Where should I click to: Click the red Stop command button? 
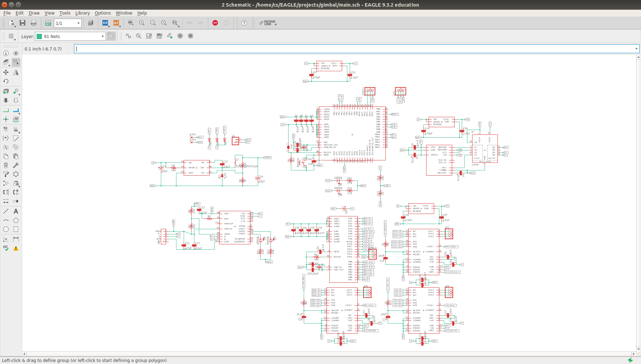tap(215, 23)
